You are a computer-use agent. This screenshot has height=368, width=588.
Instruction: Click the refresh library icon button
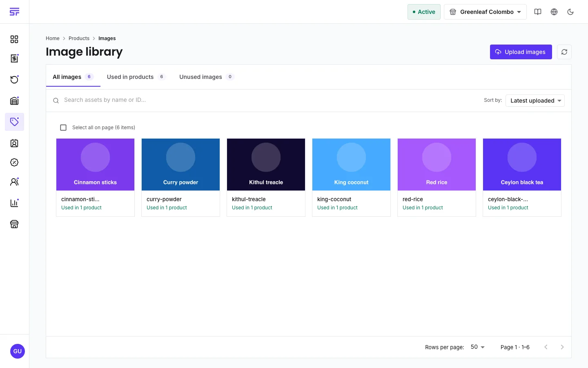[564, 52]
